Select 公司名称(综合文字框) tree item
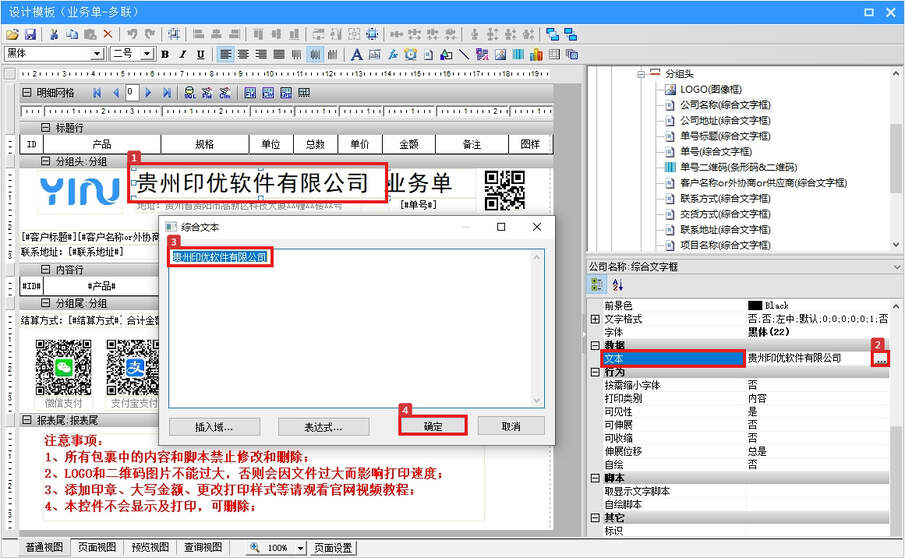The image size is (905, 558). click(x=725, y=105)
